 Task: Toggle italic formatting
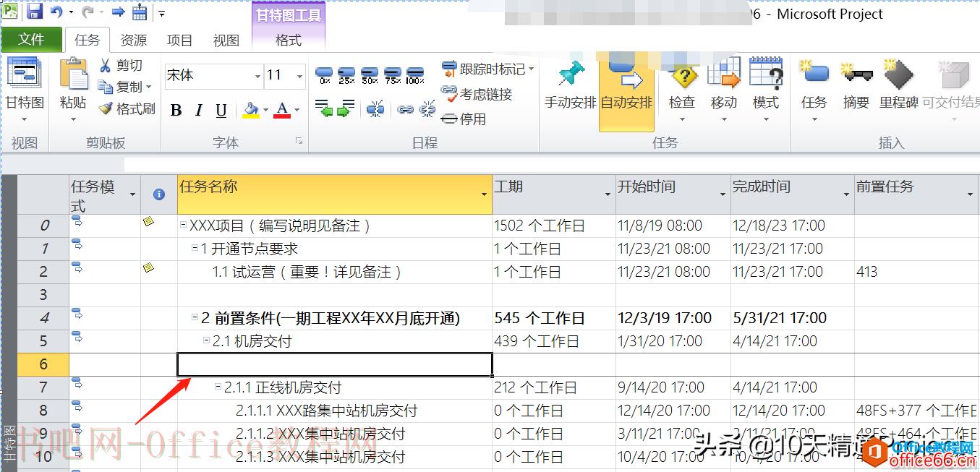click(x=198, y=110)
